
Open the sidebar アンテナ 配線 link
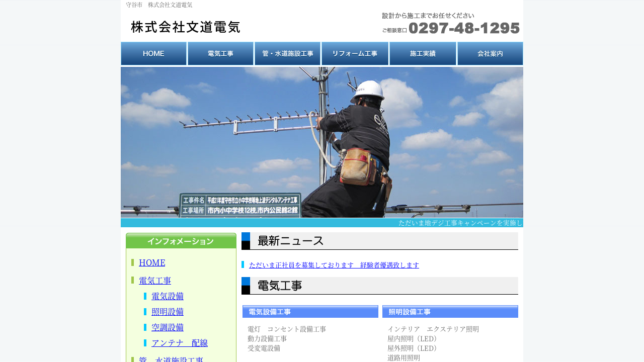pyautogui.click(x=180, y=343)
